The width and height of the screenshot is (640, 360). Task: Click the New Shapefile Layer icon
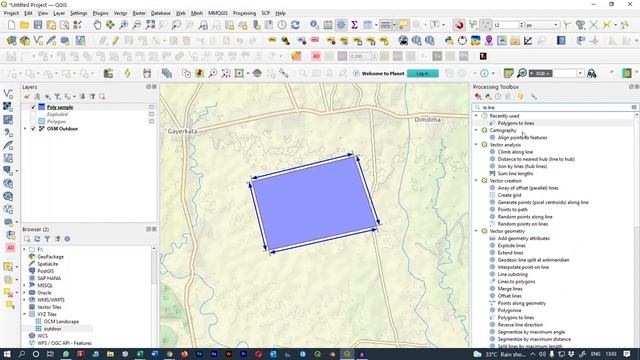(x=38, y=41)
